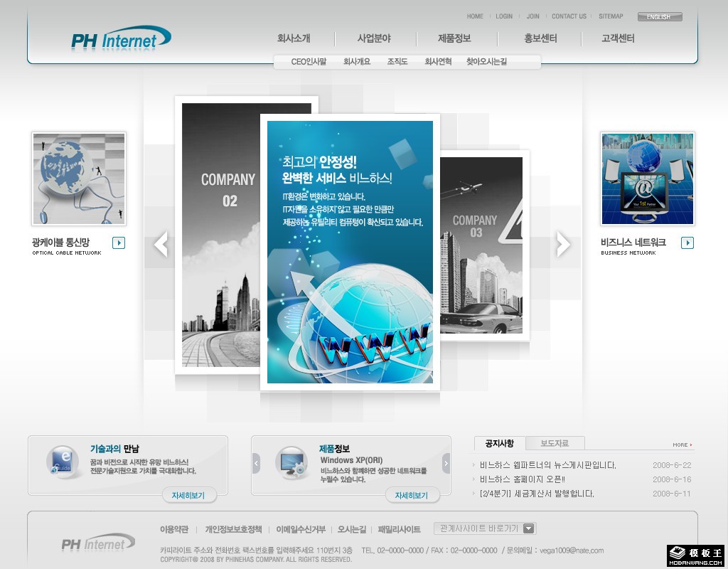Open the 회사소개 main menu
This screenshot has width=728, height=569.
click(294, 38)
